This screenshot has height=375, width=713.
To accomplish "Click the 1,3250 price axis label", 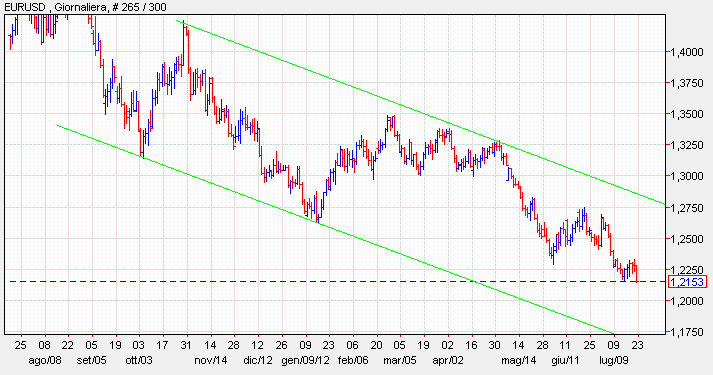I will click(x=687, y=145).
